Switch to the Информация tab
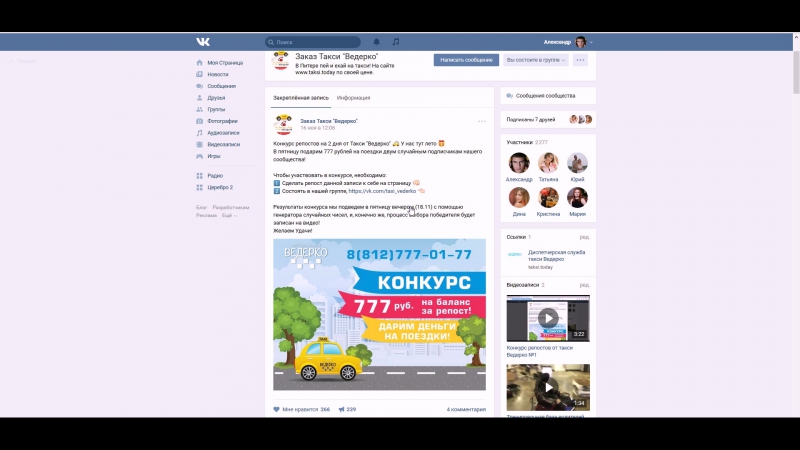This screenshot has width=800, height=450. [353, 98]
